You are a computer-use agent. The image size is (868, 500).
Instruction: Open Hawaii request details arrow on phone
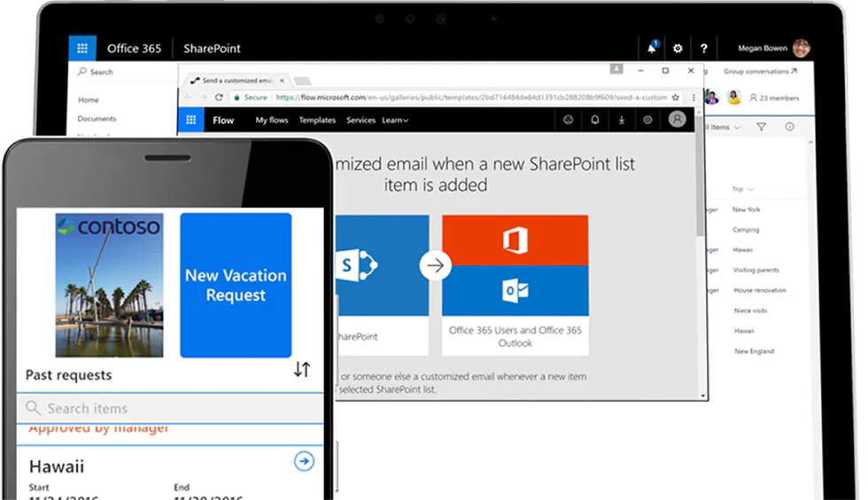[304, 461]
